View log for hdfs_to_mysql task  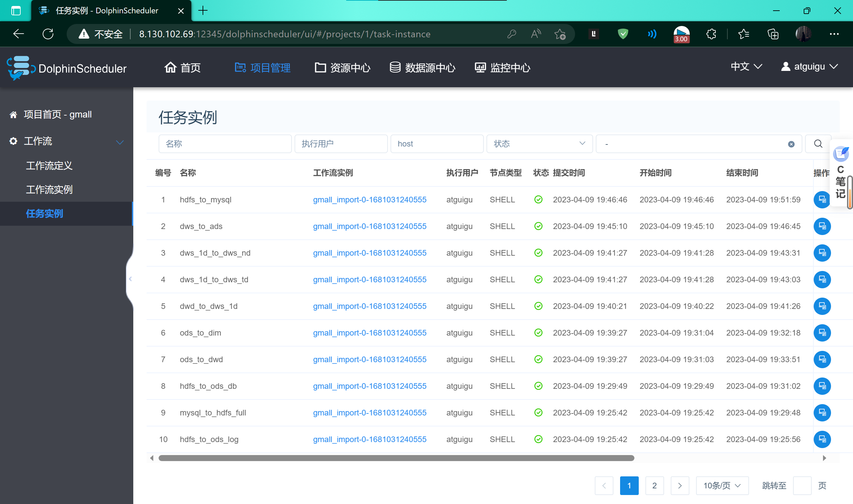(822, 200)
